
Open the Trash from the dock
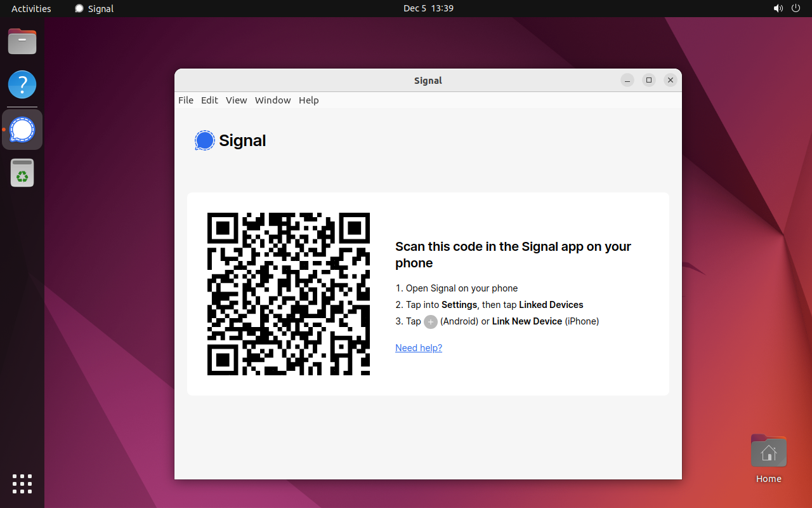coord(22,173)
